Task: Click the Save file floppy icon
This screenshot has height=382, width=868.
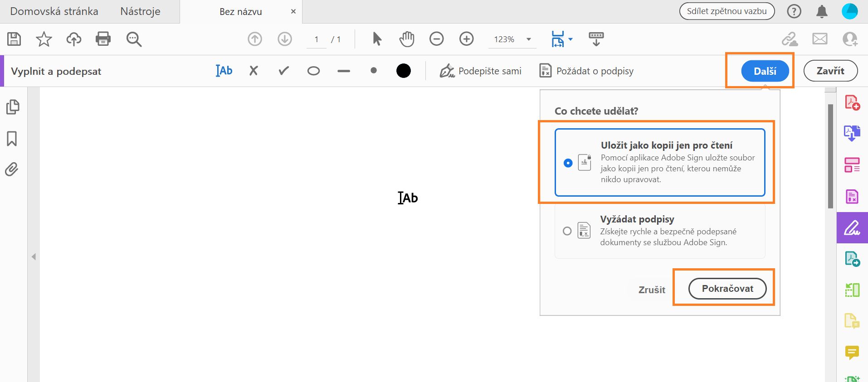Action: (14, 39)
